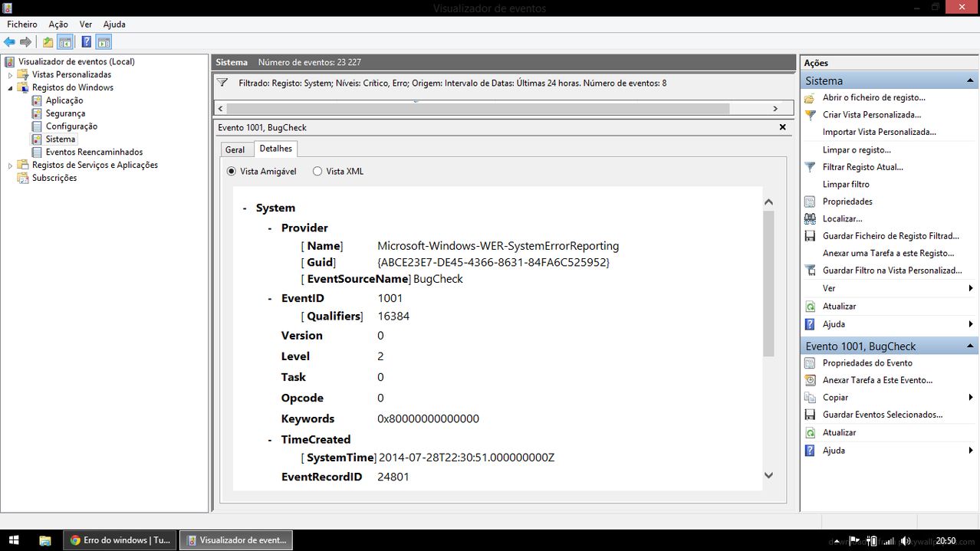Select the Vista XML radio button

pos(317,172)
